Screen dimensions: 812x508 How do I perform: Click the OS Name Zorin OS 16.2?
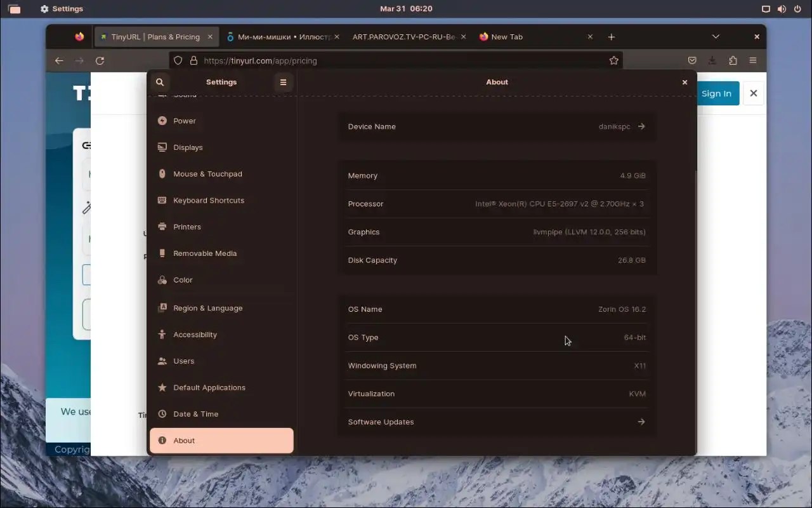click(x=622, y=309)
